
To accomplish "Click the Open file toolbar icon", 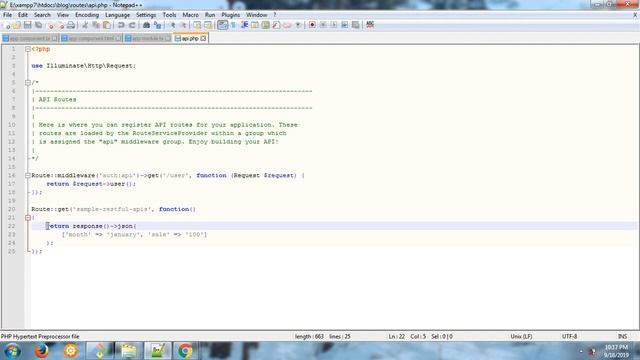I will pos(17,25).
